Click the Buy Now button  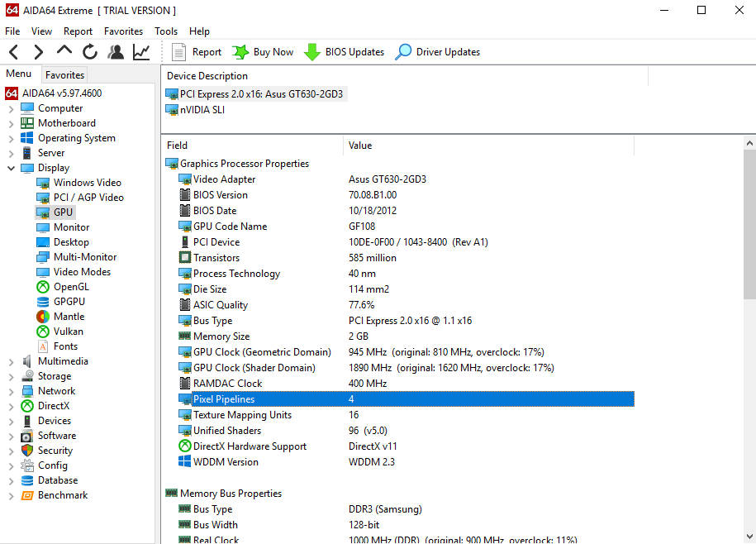tap(263, 52)
